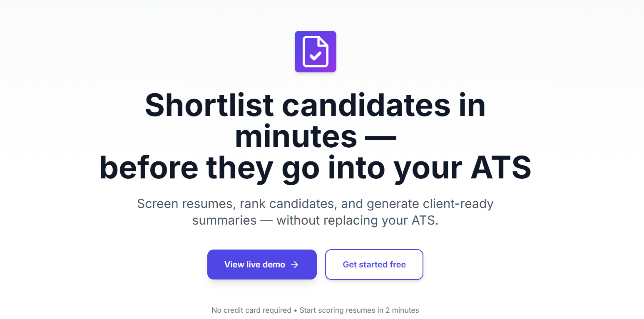
Task: Click the word "minutes" in the headline
Action: 296,137
